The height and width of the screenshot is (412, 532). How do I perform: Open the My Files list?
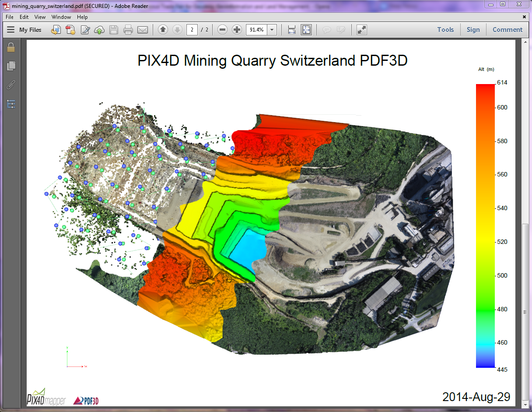[25, 30]
